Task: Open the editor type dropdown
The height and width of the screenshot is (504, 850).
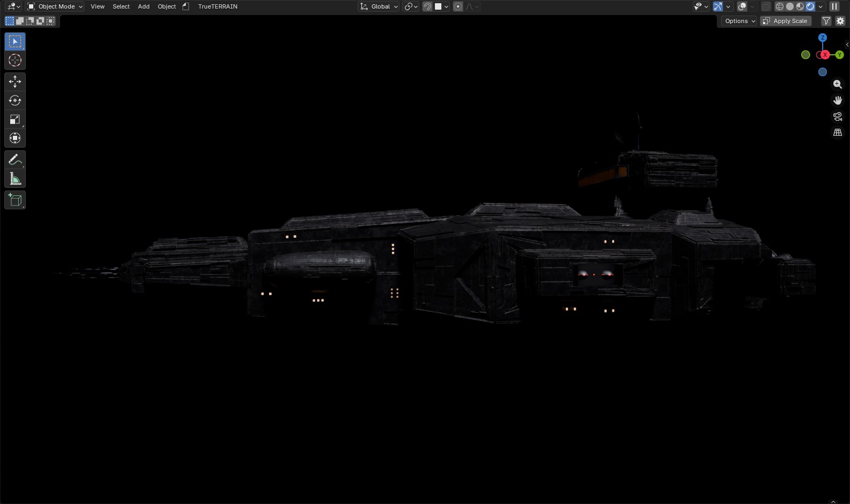Action: coord(13,6)
